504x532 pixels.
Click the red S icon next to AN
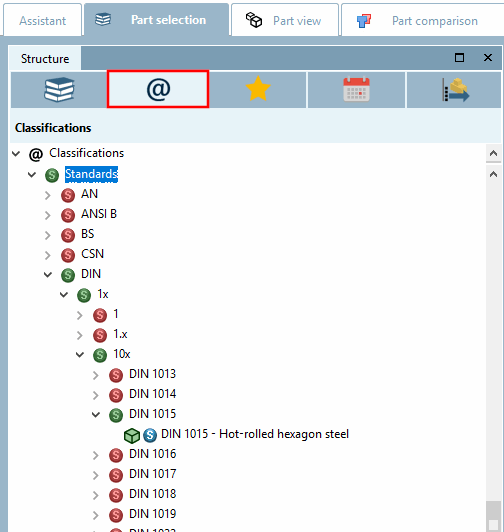pyautogui.click(x=68, y=195)
